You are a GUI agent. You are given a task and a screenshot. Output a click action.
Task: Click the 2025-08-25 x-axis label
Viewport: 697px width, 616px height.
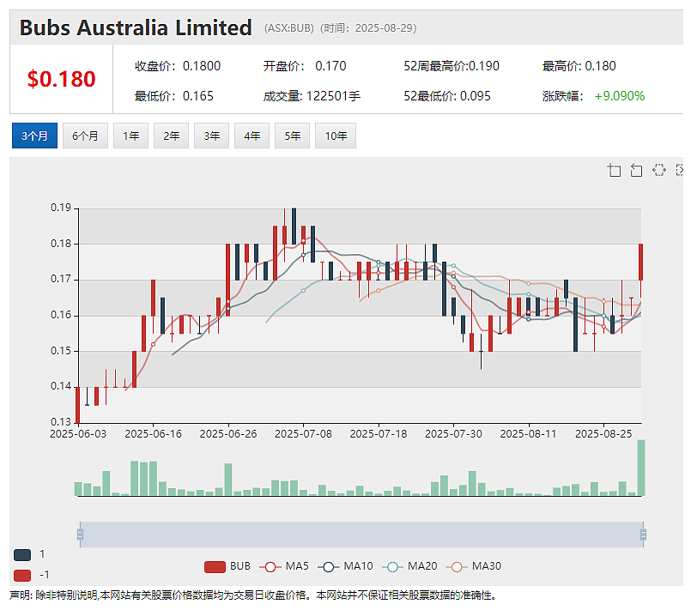(x=603, y=434)
